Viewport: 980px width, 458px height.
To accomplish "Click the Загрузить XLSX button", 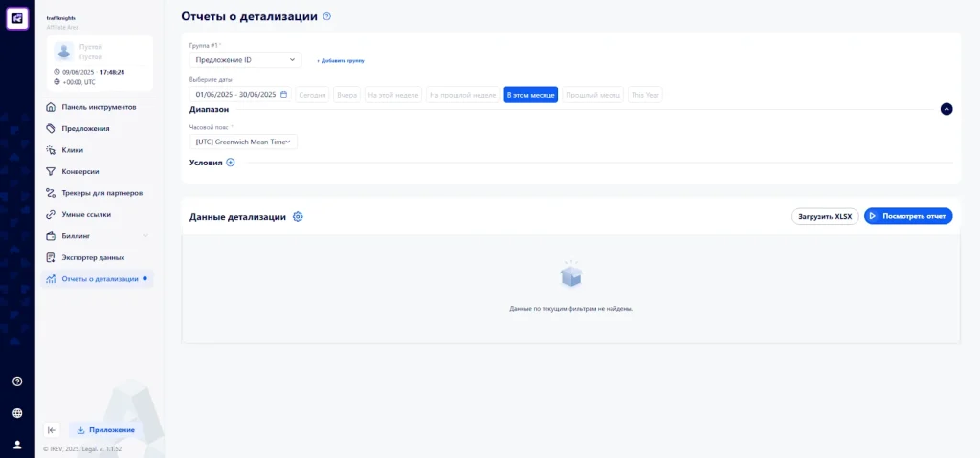I will 825,216.
